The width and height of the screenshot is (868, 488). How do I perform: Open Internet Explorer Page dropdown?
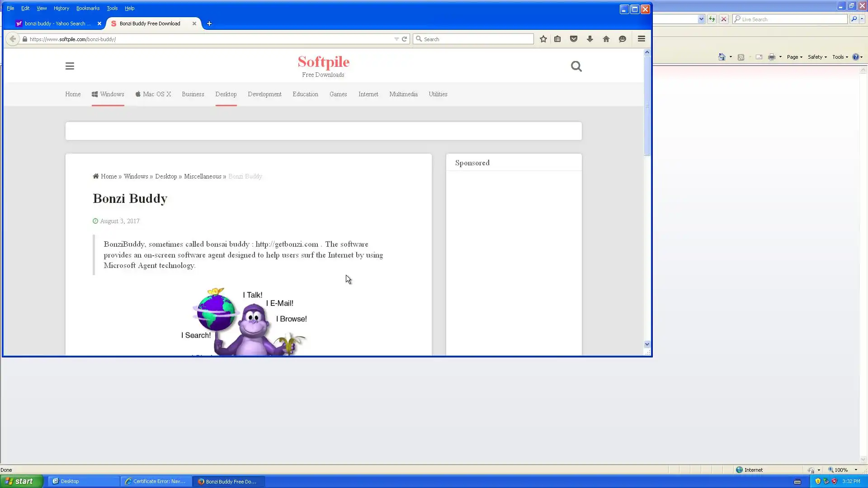[794, 57]
